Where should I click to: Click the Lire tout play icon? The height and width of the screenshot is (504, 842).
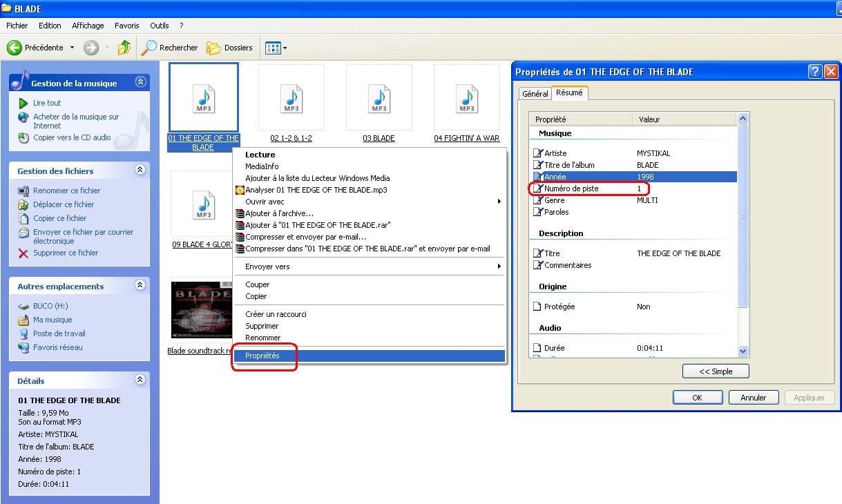click(23, 103)
